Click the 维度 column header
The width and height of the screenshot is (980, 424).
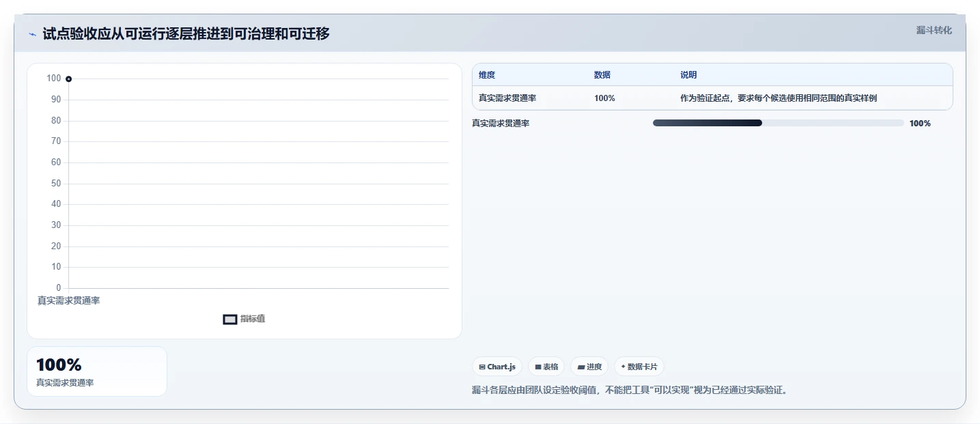(487, 75)
